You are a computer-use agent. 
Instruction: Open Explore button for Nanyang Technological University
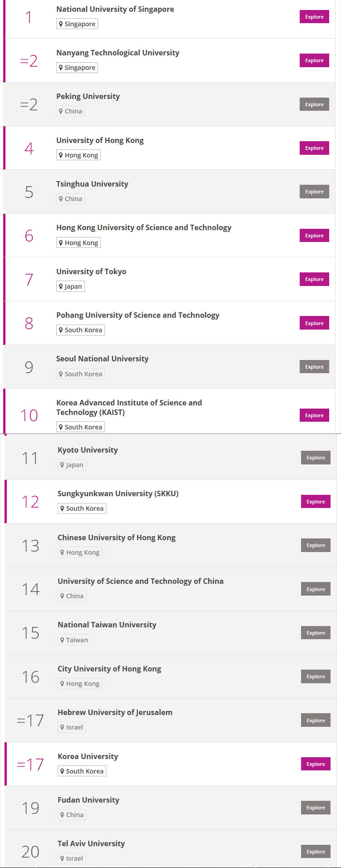coord(314,60)
